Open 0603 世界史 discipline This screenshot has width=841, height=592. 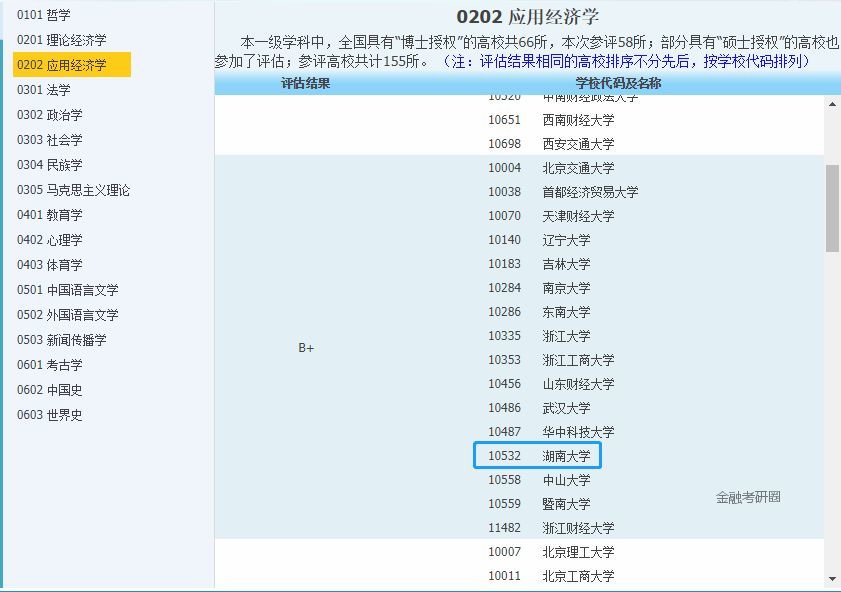pyautogui.click(x=49, y=415)
